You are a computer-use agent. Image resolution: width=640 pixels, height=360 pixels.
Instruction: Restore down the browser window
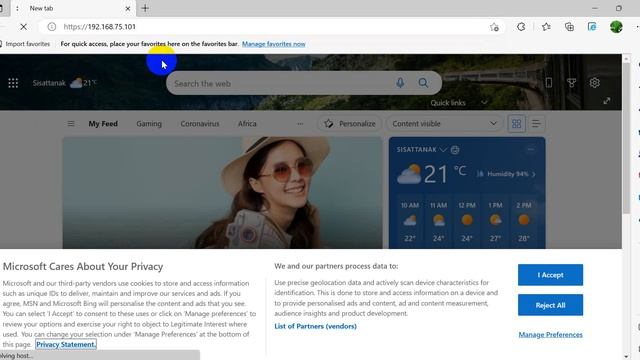[619, 8]
